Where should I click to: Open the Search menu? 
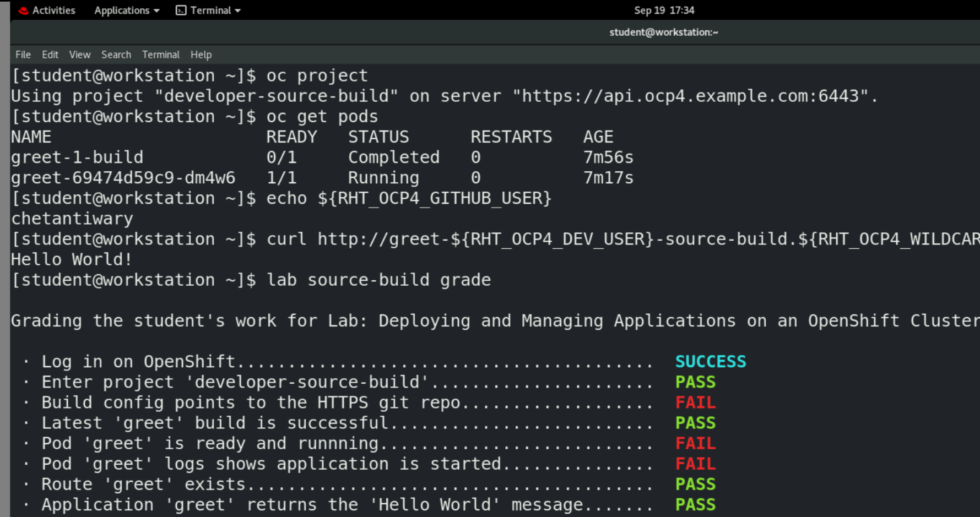coord(116,55)
